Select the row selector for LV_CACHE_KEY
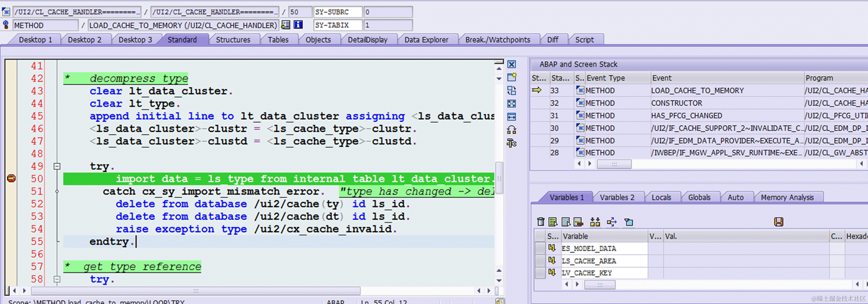The width and height of the screenshot is (868, 304). [540, 273]
